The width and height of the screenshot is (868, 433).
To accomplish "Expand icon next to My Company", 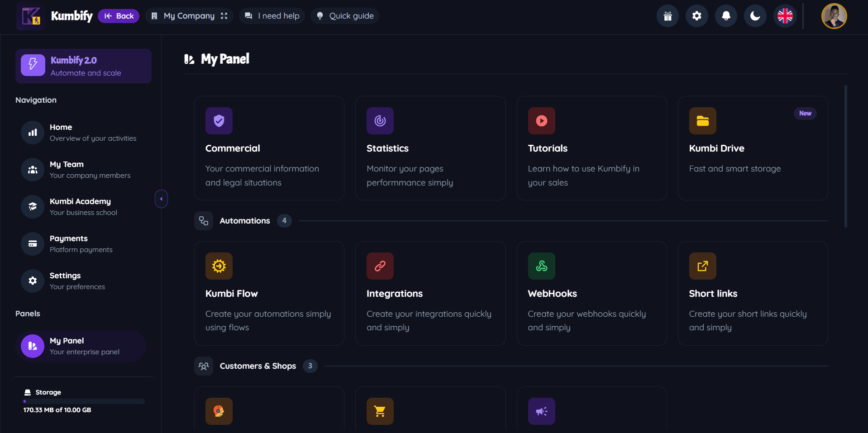I will (x=224, y=16).
